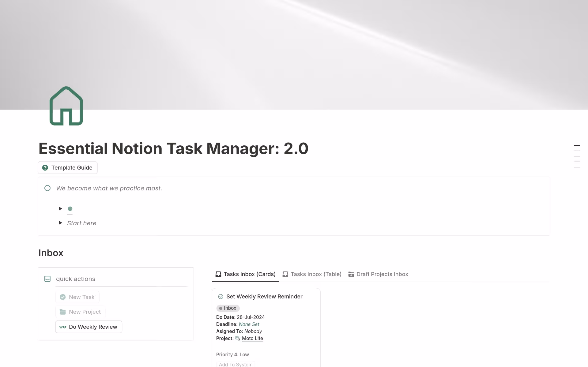
Task: Click the table of contents outline marker
Action: (x=577, y=145)
